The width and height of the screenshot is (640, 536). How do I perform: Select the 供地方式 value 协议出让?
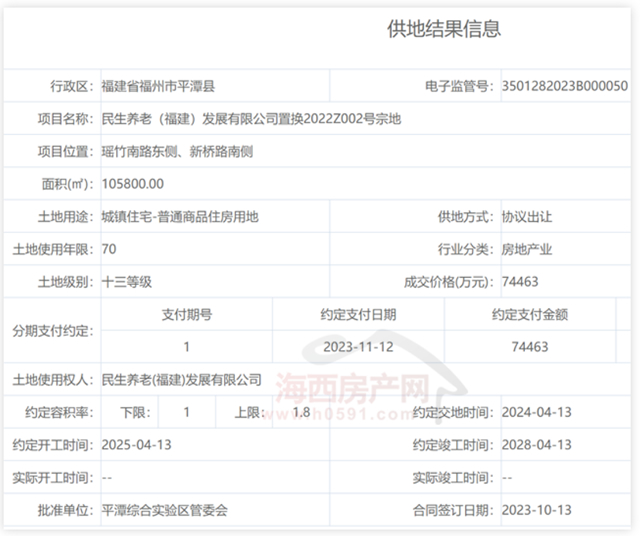tap(527, 217)
